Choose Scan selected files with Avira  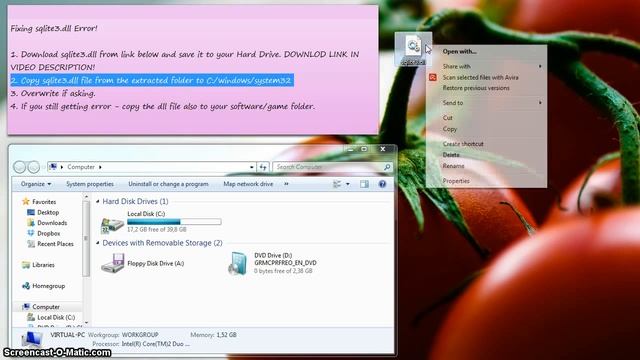point(480,77)
